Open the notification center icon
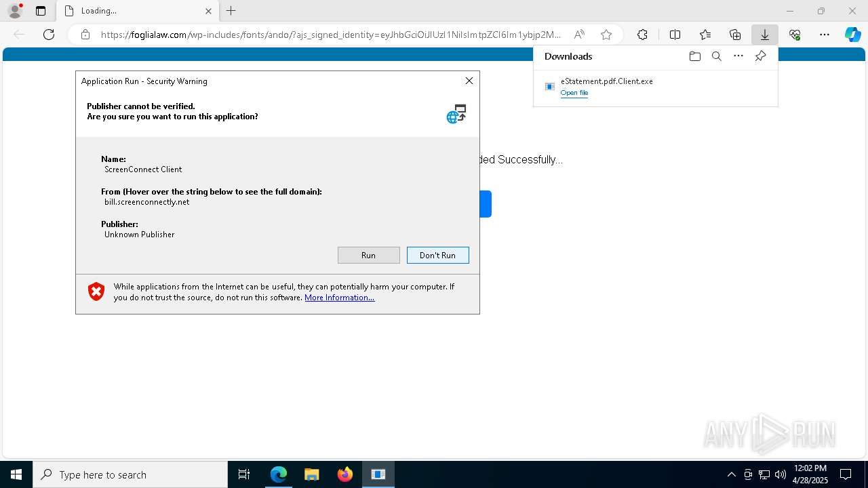 coord(846,474)
